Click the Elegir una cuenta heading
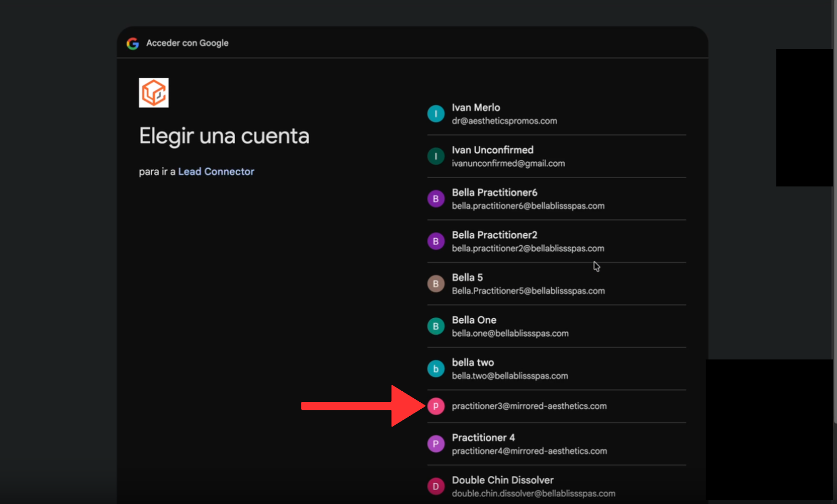 point(224,136)
